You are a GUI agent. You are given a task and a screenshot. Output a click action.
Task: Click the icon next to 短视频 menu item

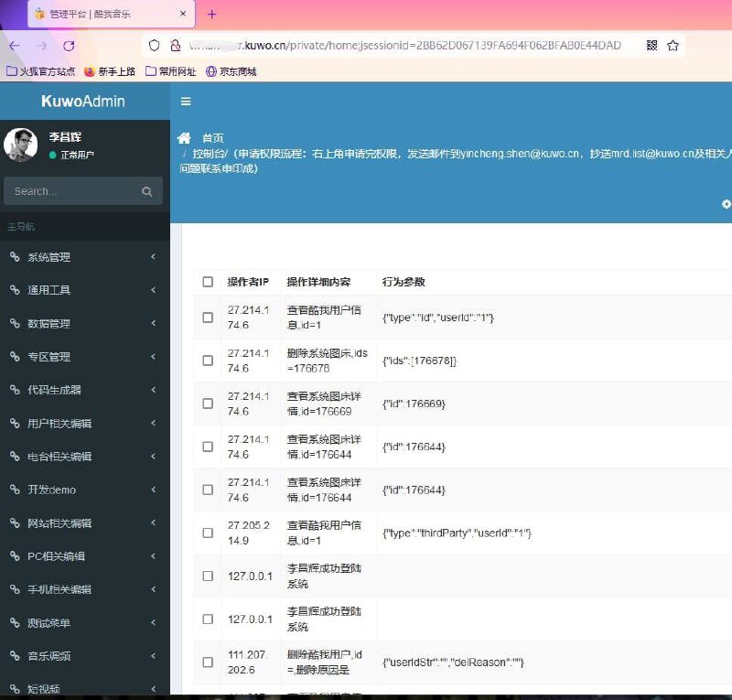pyautogui.click(x=13, y=689)
